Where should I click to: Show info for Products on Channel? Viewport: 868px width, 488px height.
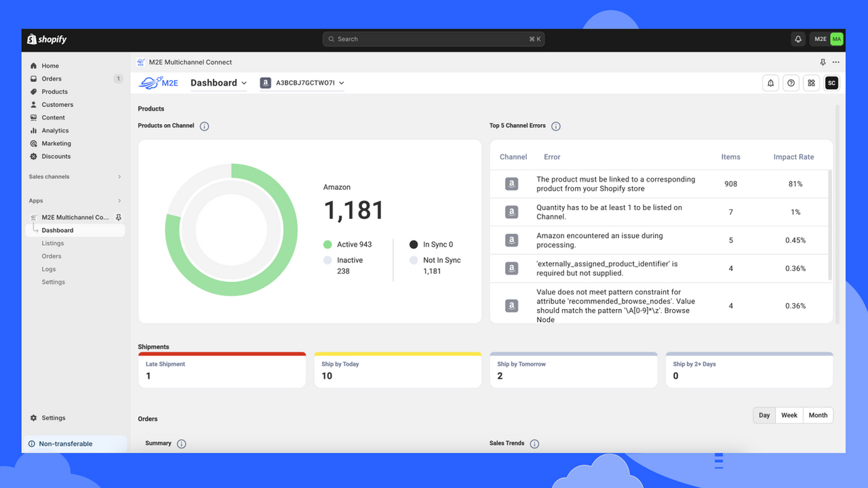point(204,126)
